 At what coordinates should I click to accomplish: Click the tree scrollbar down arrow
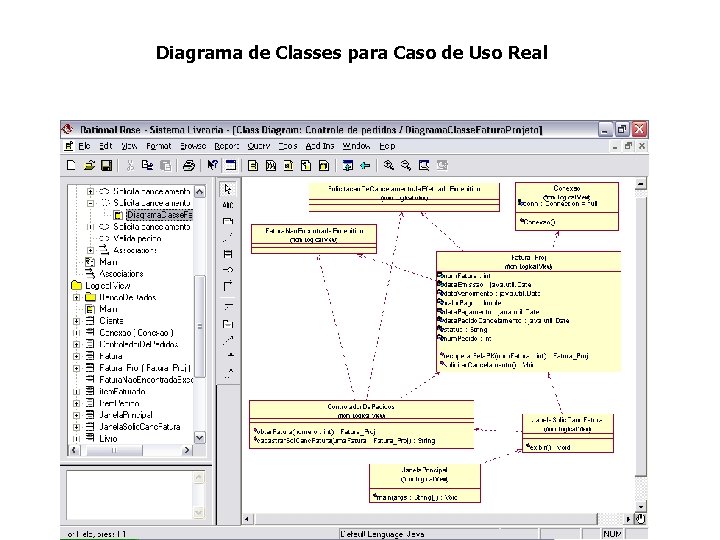200,438
